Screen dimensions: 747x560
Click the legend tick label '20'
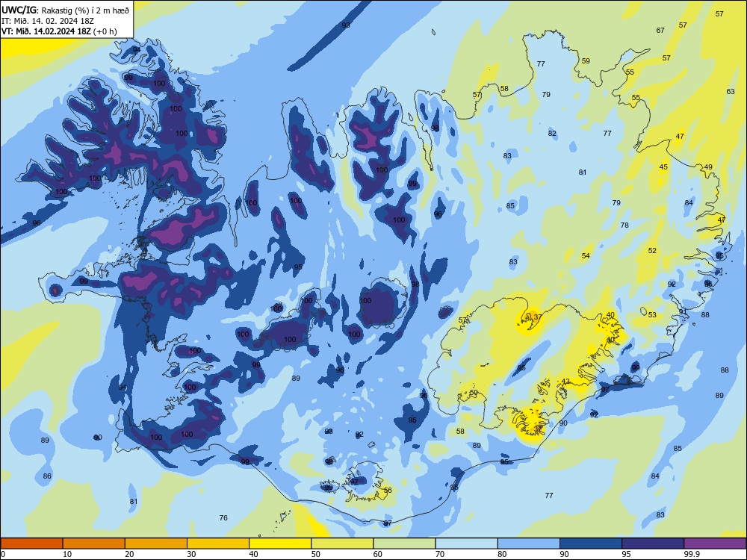tap(129, 554)
